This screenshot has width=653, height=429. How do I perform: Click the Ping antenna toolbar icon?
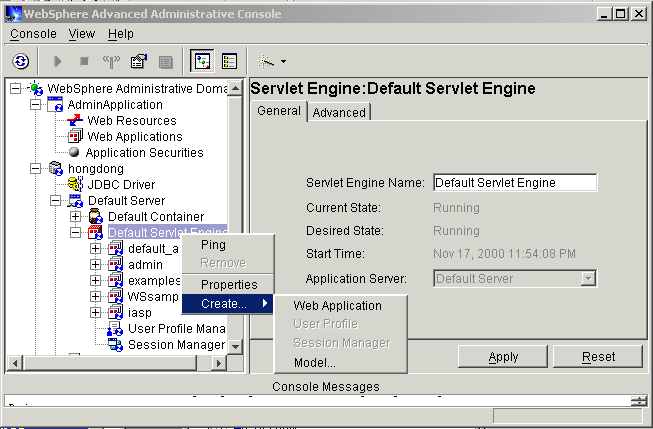tap(111, 62)
